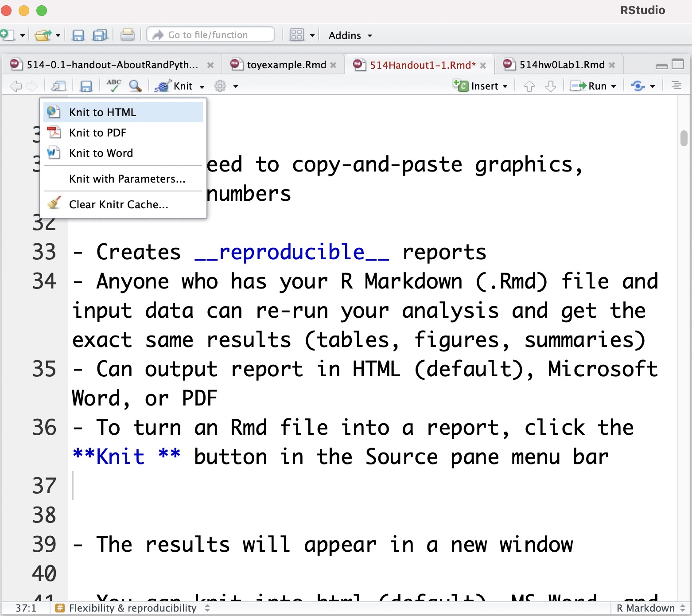Open the new file dropdown arrow
The width and height of the screenshot is (692, 616).
(x=22, y=35)
